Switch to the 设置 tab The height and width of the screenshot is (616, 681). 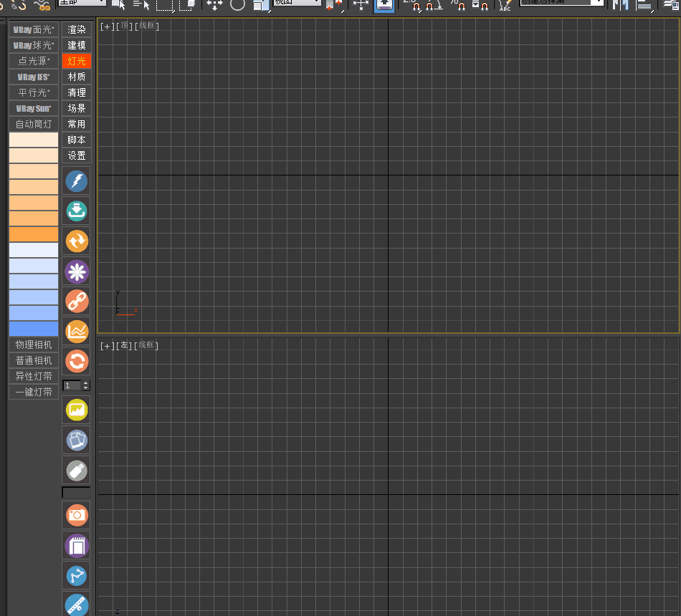[x=77, y=155]
